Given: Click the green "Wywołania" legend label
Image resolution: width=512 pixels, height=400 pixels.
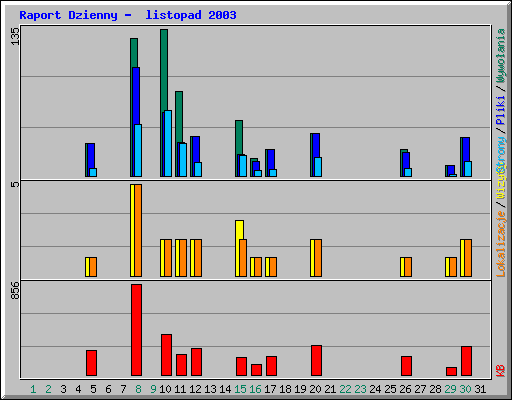Looking at the screenshot, I should [501, 56].
